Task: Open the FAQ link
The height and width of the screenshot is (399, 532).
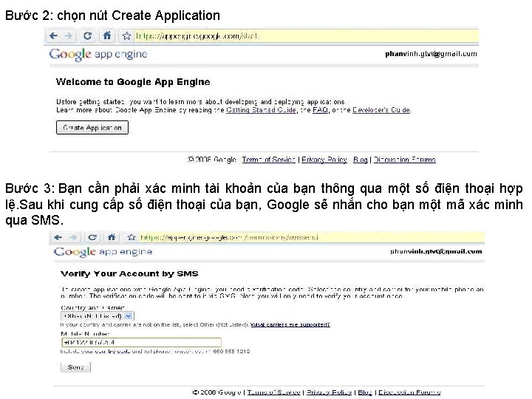Action: coord(320,110)
